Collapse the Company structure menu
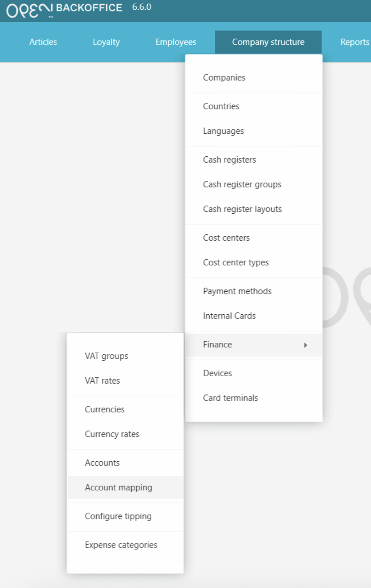This screenshot has height=588, width=371. coord(268,42)
